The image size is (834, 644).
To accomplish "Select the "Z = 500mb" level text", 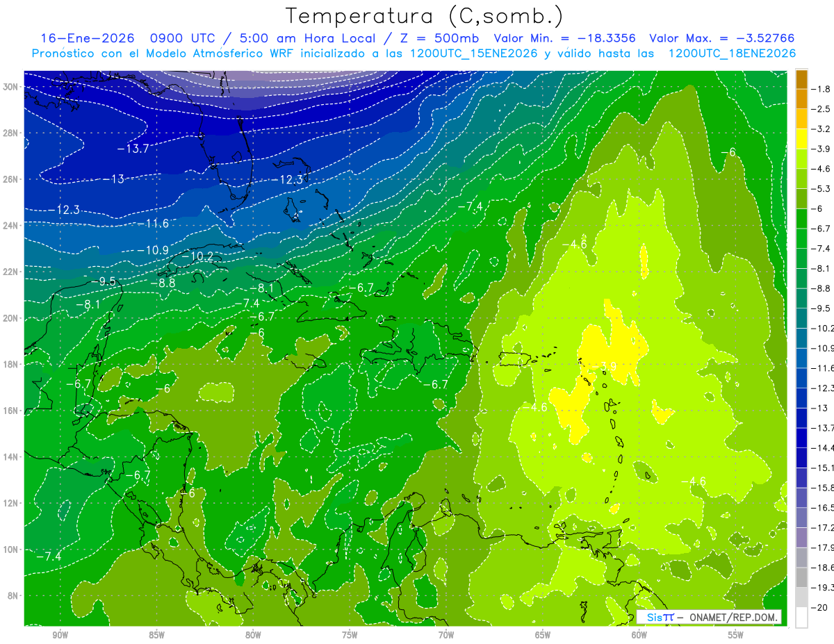I will [441, 38].
